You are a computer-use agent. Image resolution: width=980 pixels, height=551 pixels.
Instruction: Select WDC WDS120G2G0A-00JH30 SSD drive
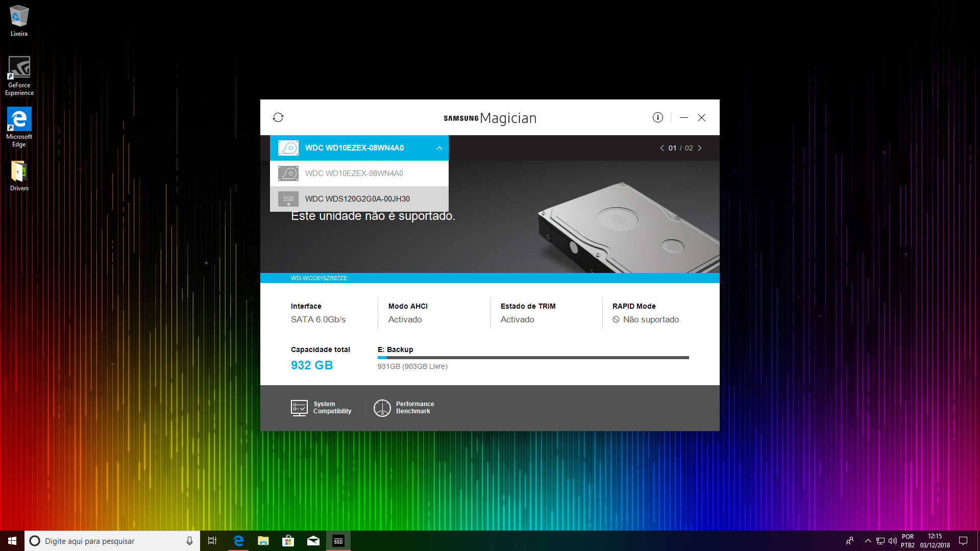pos(359,199)
